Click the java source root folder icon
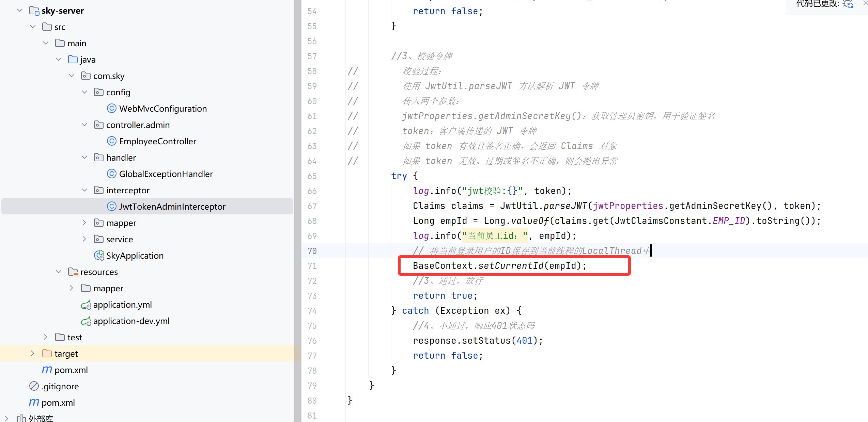The image size is (868, 422). 73,60
